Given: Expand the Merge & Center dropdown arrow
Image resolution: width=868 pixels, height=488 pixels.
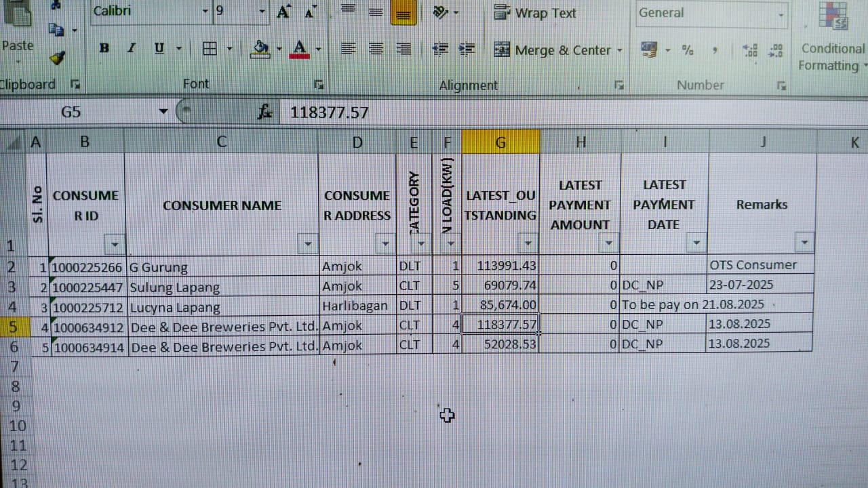Looking at the screenshot, I should 619,50.
